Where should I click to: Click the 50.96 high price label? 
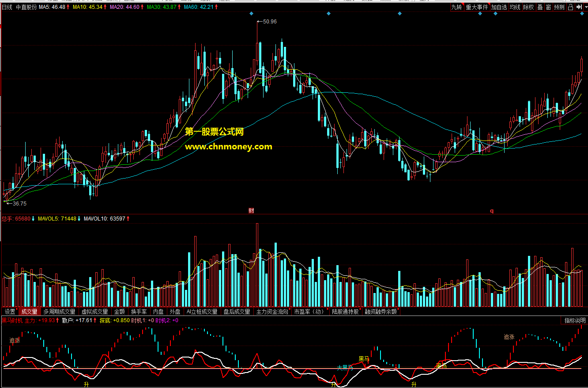point(270,21)
